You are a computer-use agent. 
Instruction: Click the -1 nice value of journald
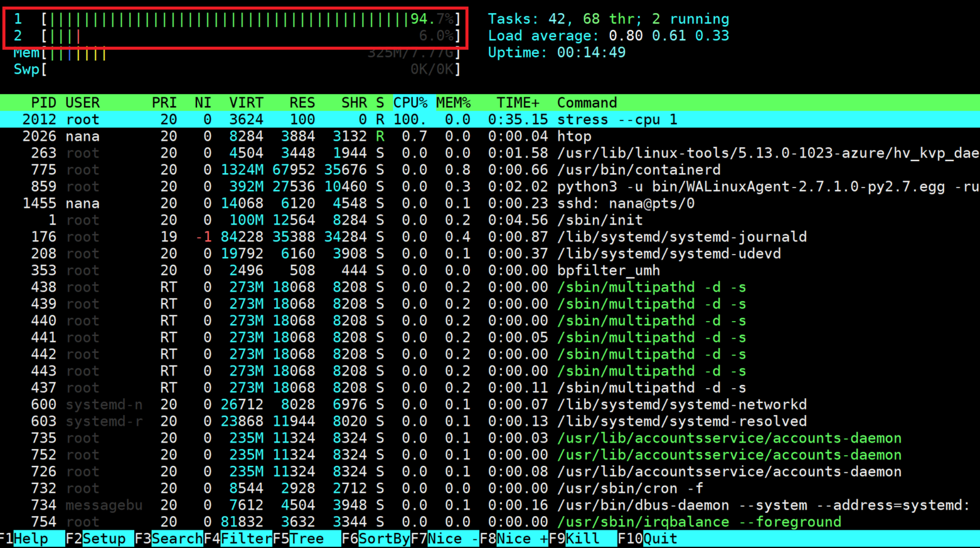coord(203,237)
